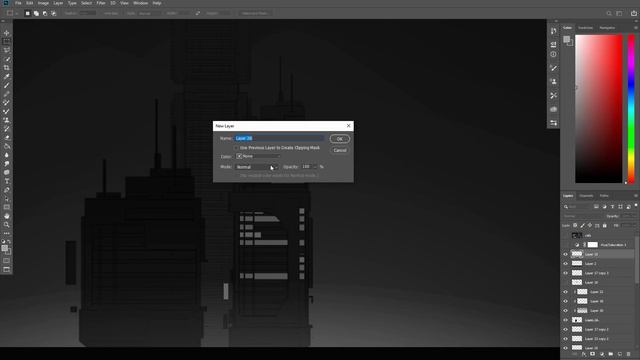Select the Horizontal Type tool

tap(7, 181)
